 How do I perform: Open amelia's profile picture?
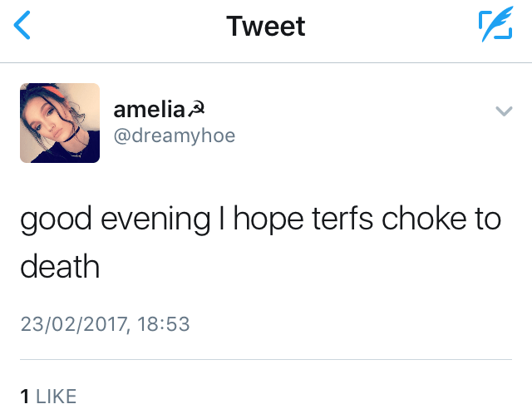pyautogui.click(x=60, y=123)
